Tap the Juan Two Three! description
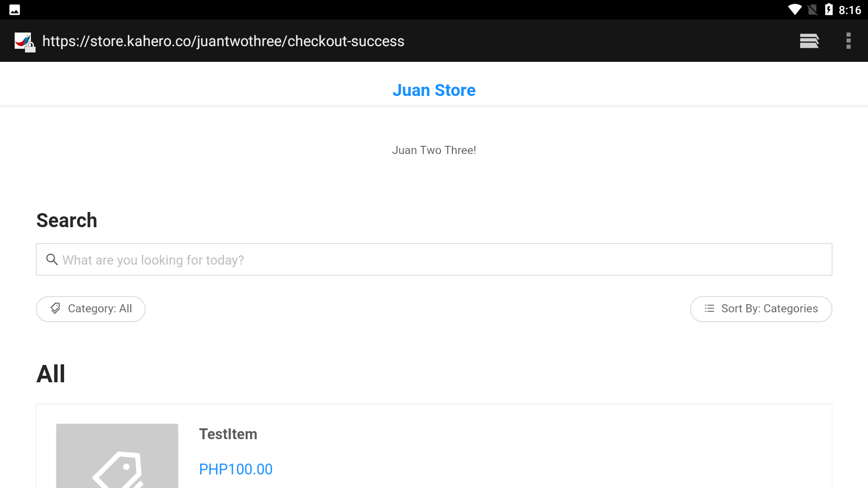The height and width of the screenshot is (488, 868). (x=434, y=150)
